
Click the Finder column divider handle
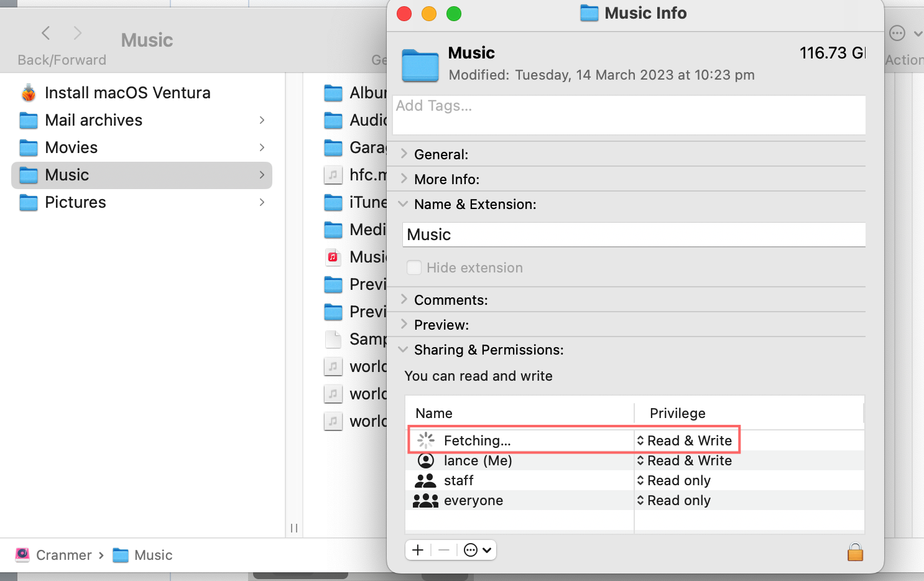(x=294, y=528)
